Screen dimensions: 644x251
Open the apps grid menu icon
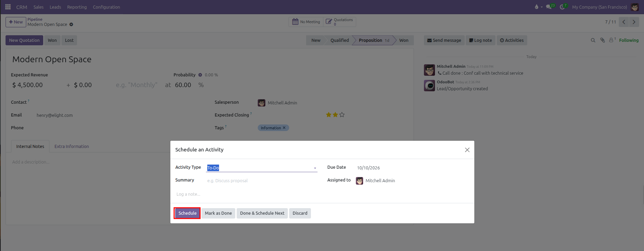(8, 7)
